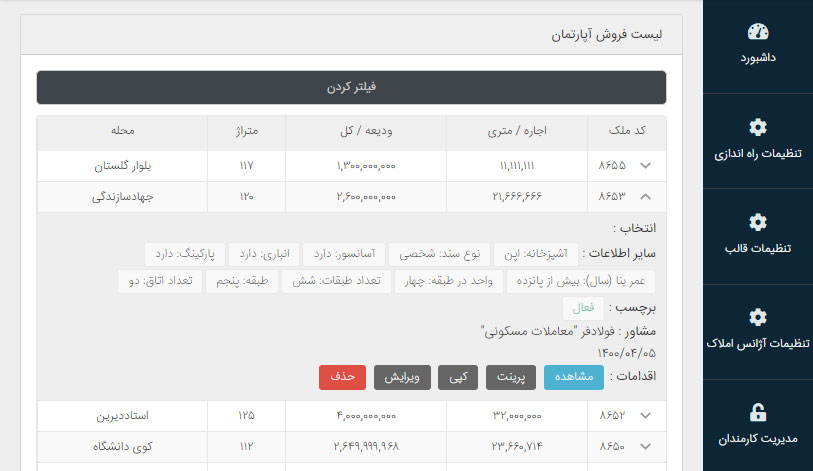Open تنظیمات قالب sidebar label
The height and width of the screenshot is (471, 813).
(758, 248)
